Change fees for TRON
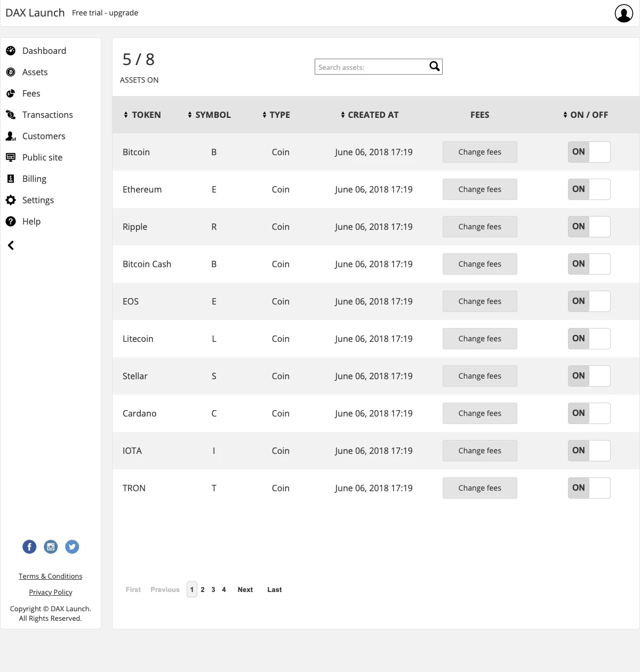This screenshot has width=640, height=672. coord(480,488)
